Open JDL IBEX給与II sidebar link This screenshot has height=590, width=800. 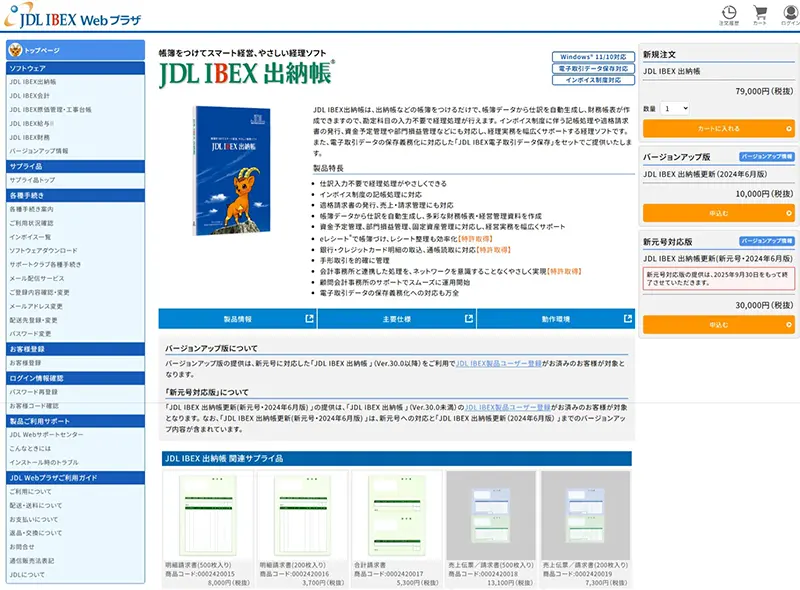pos(32,124)
